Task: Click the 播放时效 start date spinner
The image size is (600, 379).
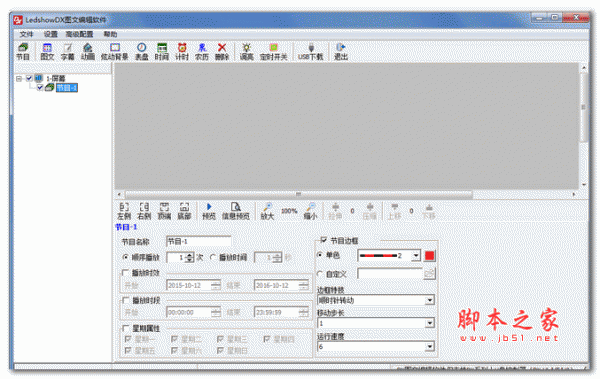Action: [x=216, y=285]
